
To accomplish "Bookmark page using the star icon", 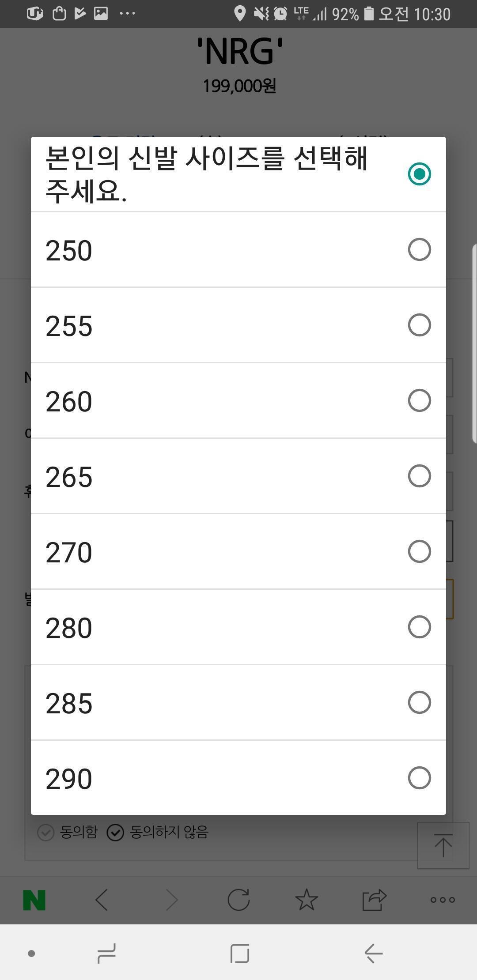I will pos(307,900).
